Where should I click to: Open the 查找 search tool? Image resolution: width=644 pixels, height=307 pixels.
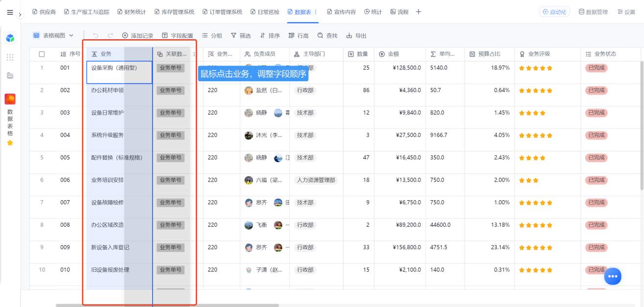click(x=327, y=36)
